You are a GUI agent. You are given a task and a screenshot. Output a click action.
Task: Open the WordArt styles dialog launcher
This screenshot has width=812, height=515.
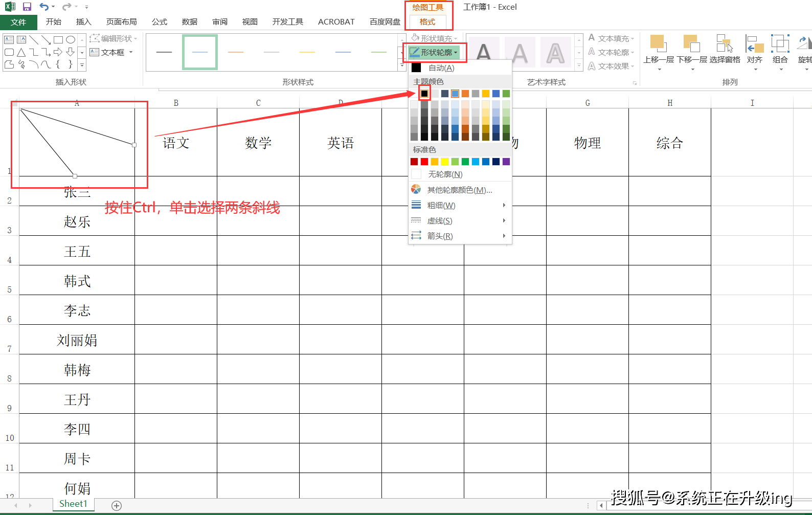(x=635, y=83)
